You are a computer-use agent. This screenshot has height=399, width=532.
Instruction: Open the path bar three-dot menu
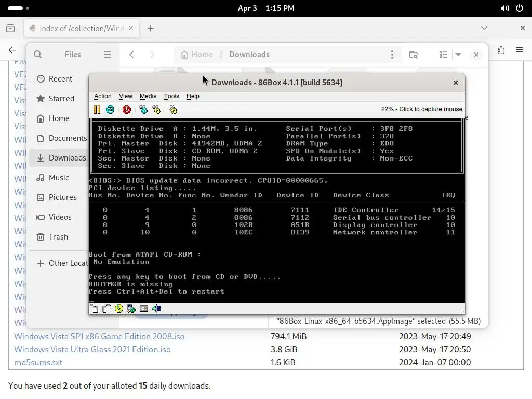[392, 54]
